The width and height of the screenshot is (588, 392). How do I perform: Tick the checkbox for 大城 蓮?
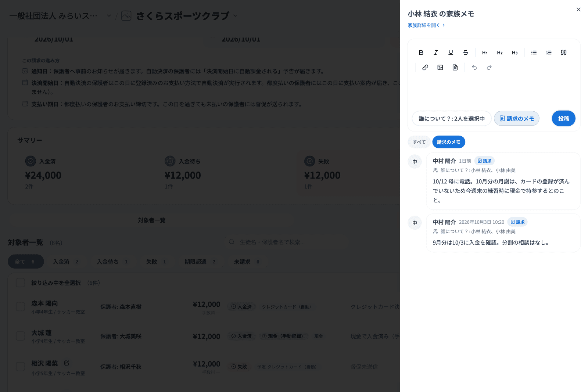tap(21, 336)
